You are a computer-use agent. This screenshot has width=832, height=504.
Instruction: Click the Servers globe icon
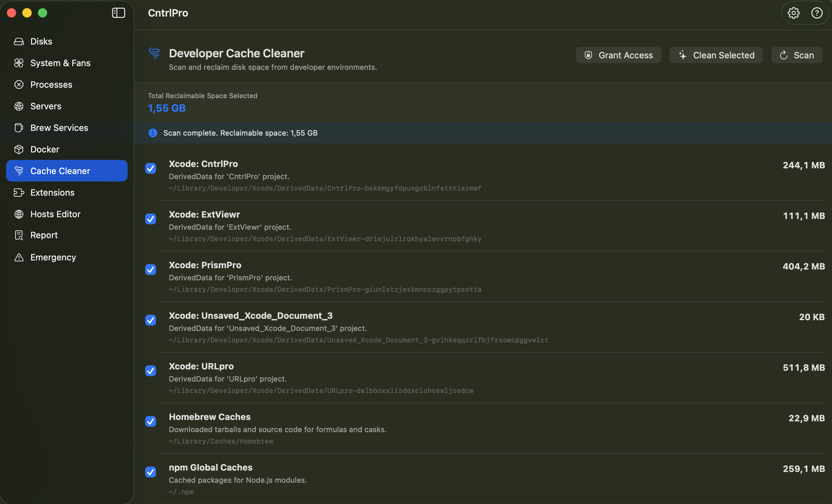click(x=19, y=106)
